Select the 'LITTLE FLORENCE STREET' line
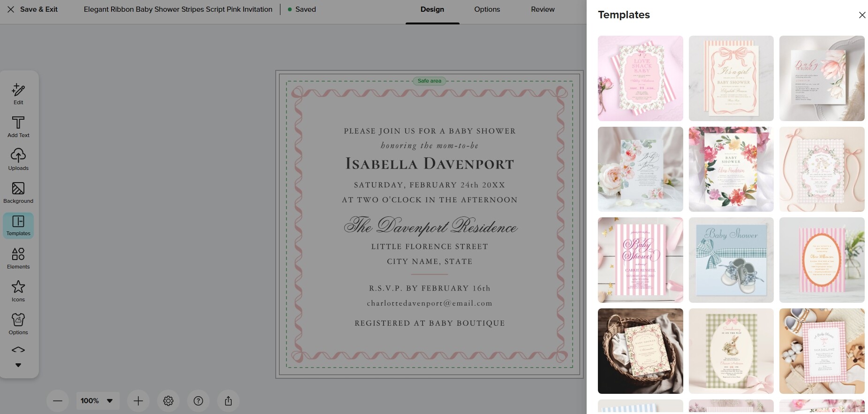The height and width of the screenshot is (414, 868). pyautogui.click(x=430, y=246)
